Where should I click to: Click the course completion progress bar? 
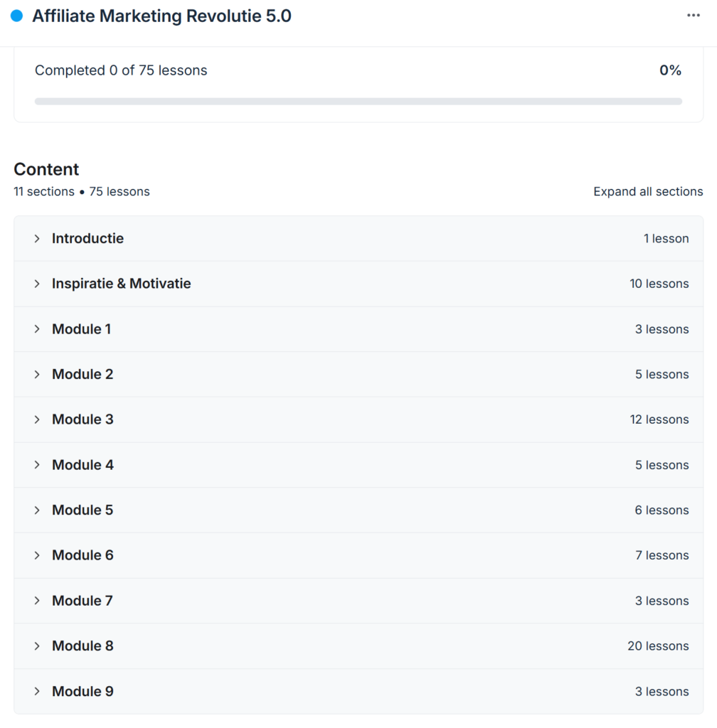pos(358,100)
